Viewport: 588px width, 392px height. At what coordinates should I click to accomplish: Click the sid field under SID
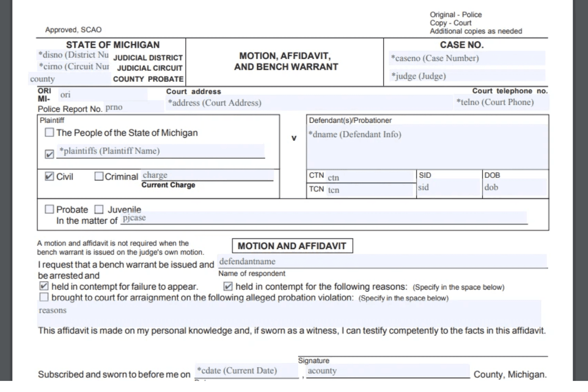(x=449, y=187)
